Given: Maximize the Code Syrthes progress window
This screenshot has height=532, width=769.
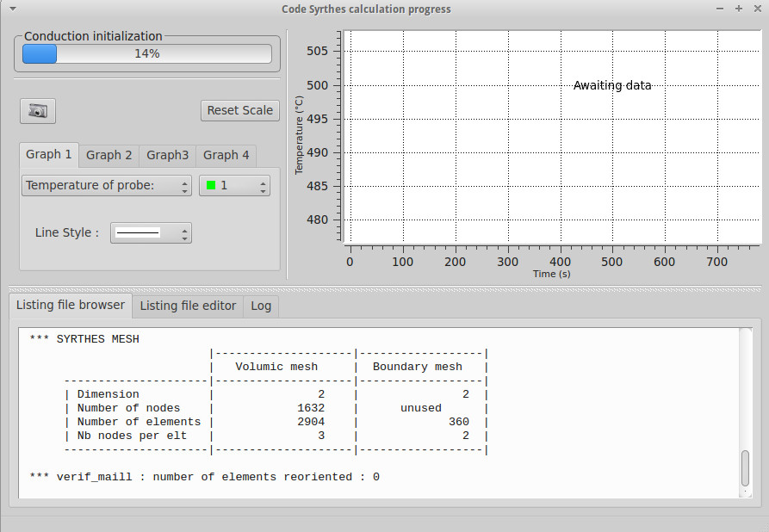Looking at the screenshot, I should [x=738, y=9].
